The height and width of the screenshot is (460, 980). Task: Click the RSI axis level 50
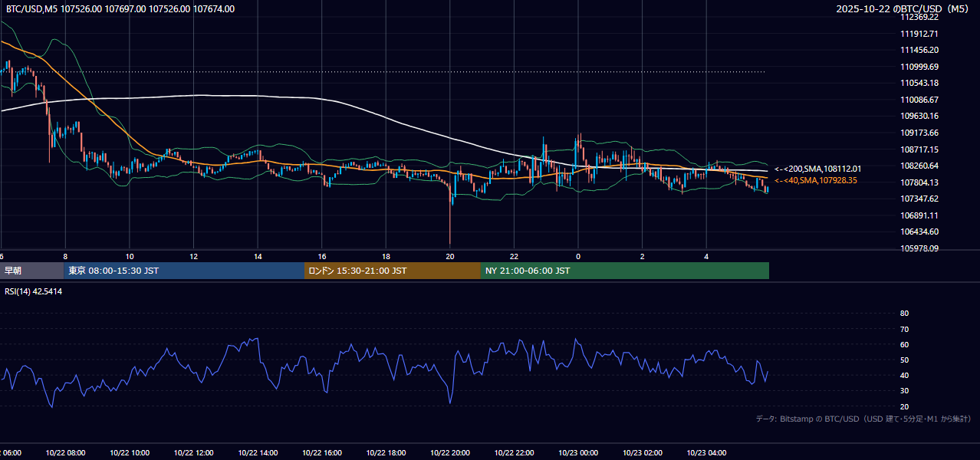[x=904, y=360]
